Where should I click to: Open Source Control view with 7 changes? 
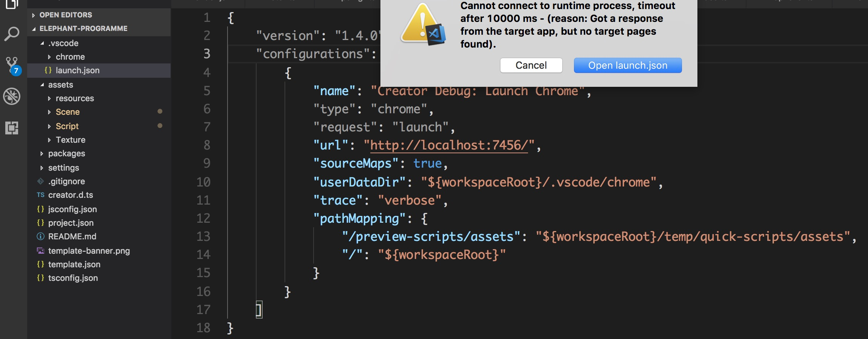pos(12,65)
